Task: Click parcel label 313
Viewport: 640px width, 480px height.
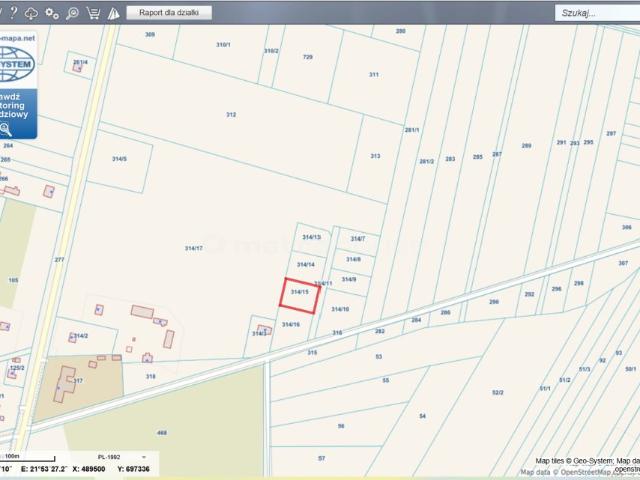Action: [x=375, y=156]
